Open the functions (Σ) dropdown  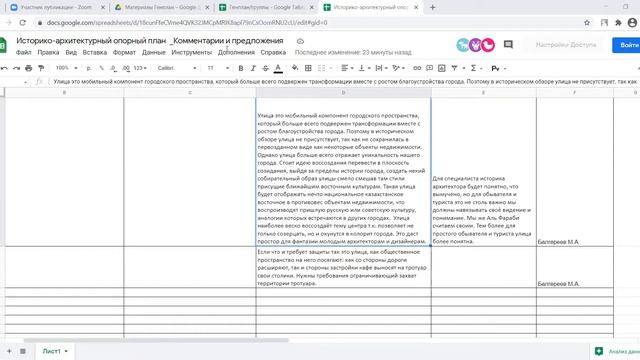tap(476, 68)
